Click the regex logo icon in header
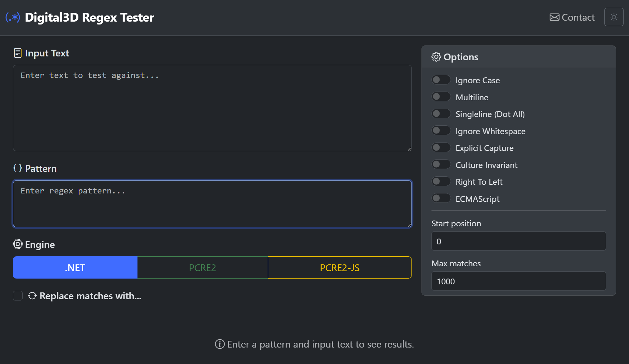The height and width of the screenshot is (364, 629). click(x=13, y=17)
